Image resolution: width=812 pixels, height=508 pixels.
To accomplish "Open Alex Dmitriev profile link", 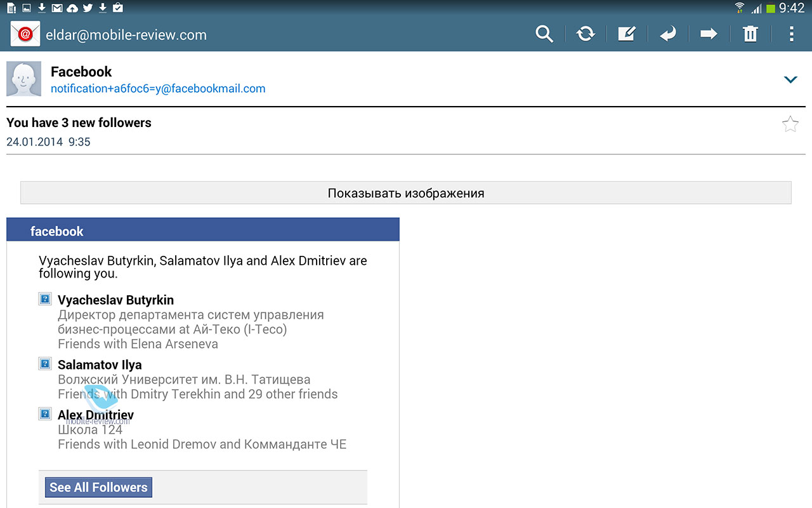I will tap(96, 415).
